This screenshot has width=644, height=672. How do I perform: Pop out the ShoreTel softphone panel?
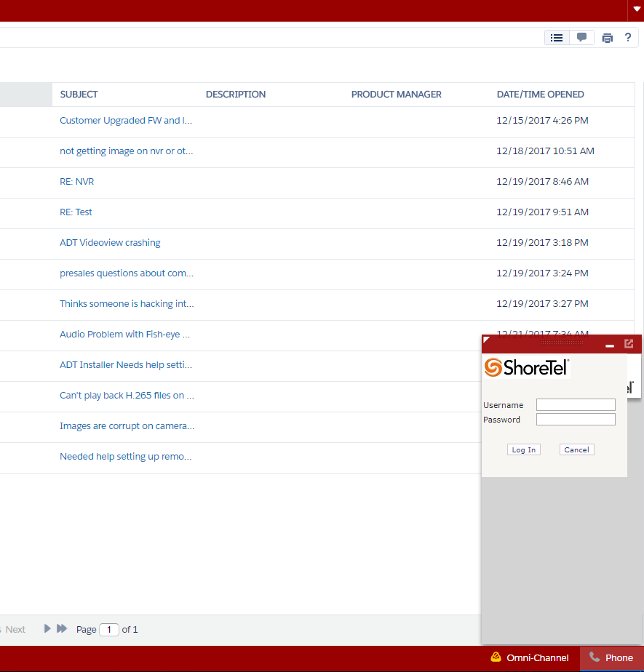pos(629,344)
